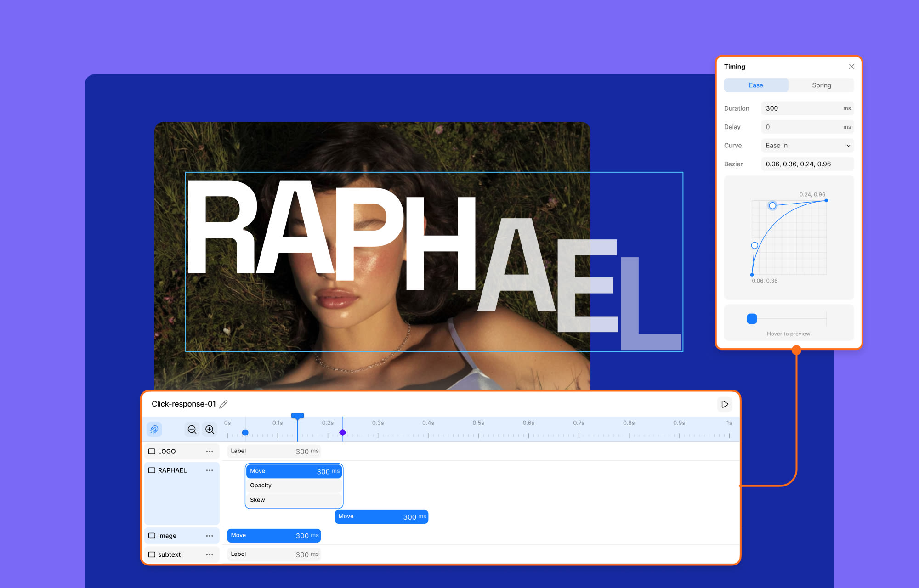Open the subtext layer options menu
The height and width of the screenshot is (588, 919).
pyautogui.click(x=210, y=554)
